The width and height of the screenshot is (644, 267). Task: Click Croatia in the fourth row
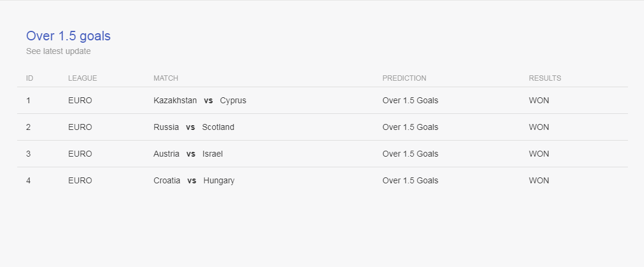click(x=167, y=180)
